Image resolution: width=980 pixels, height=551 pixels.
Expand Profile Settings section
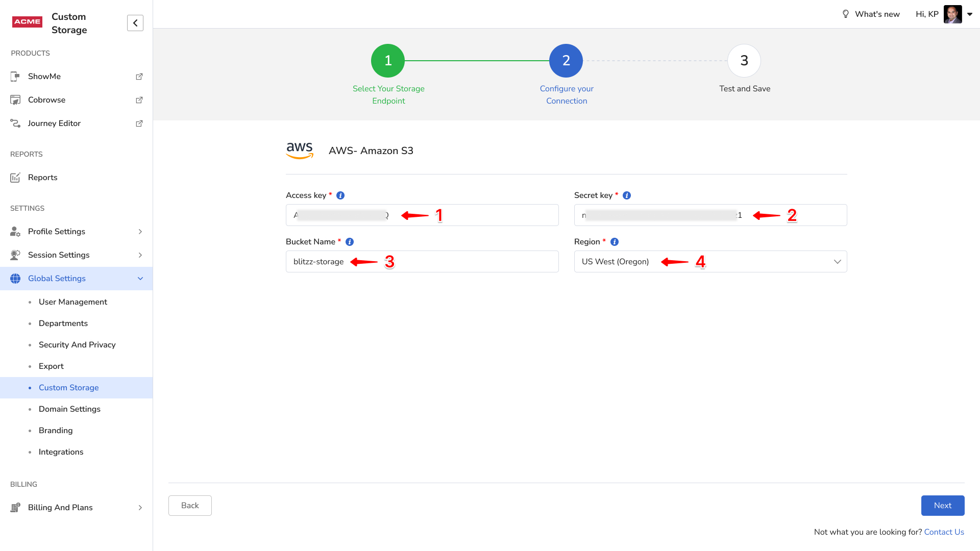coord(140,232)
